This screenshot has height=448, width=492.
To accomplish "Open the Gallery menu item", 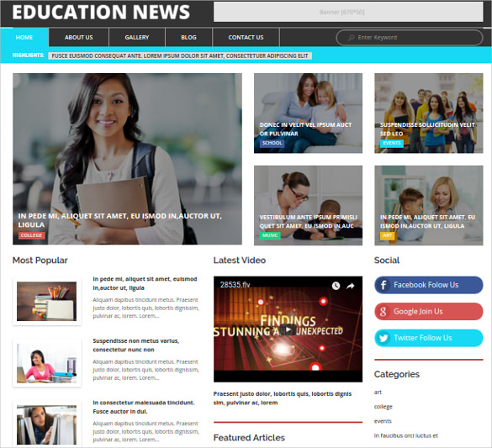I will point(137,37).
